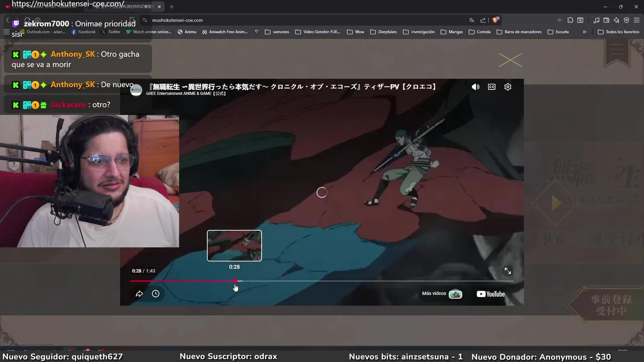
Task: Open the video on YouTube logo
Action: click(x=491, y=294)
